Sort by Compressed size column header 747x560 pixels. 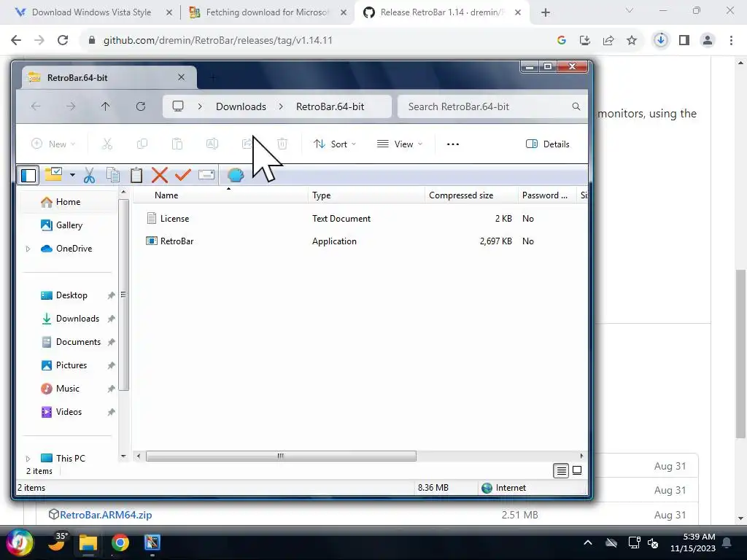coord(471,195)
